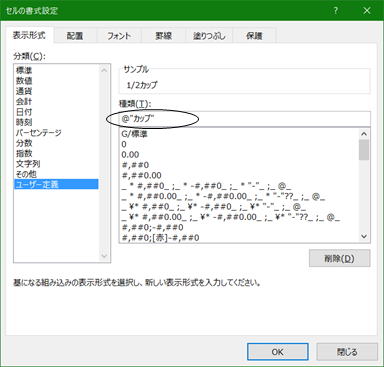Image resolution: width=384 pixels, height=367 pixels.
Task: Click the 削除 button
Action: coord(339,258)
